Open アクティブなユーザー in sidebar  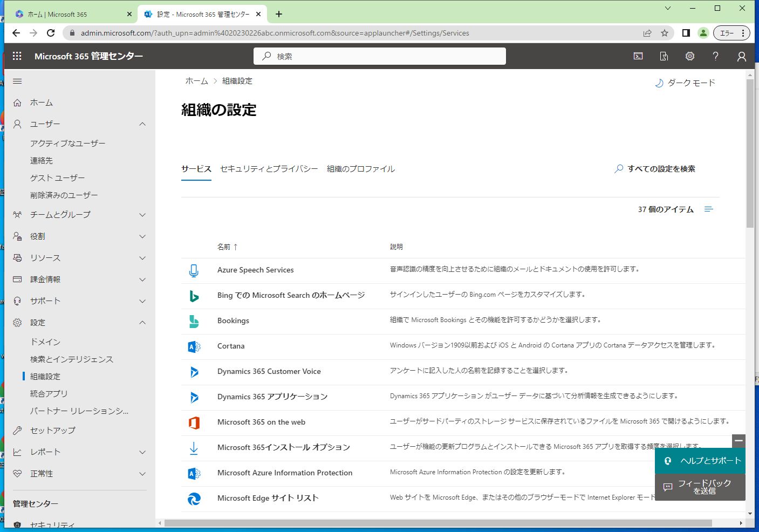pyautogui.click(x=68, y=144)
